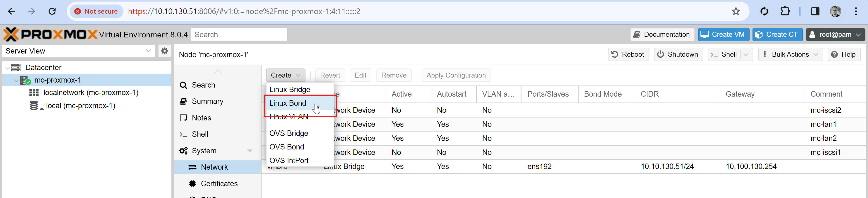Open root@pam user menu
This screenshot has height=198, width=868.
pyautogui.click(x=835, y=34)
